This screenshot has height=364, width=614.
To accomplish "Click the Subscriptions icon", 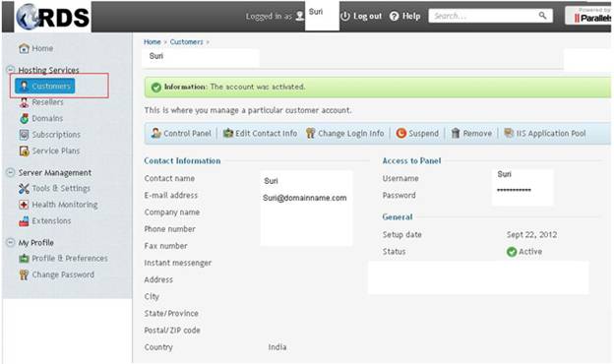I will point(24,135).
